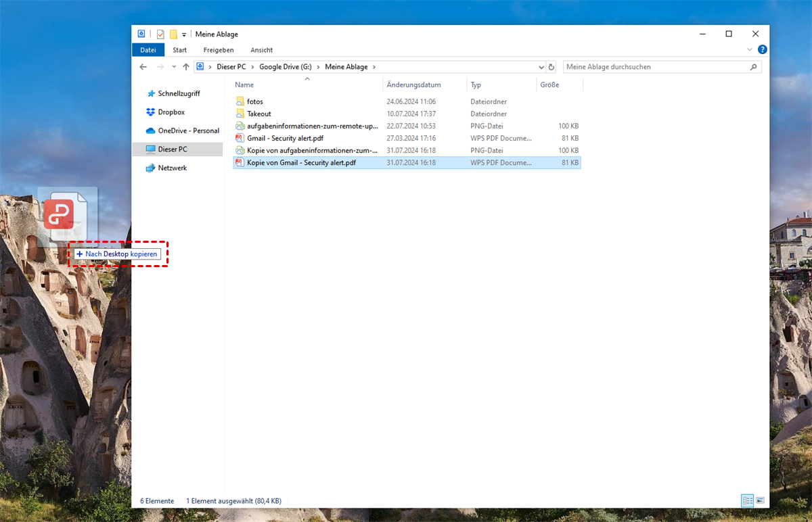Expand the address bar history dropdown

coord(541,67)
